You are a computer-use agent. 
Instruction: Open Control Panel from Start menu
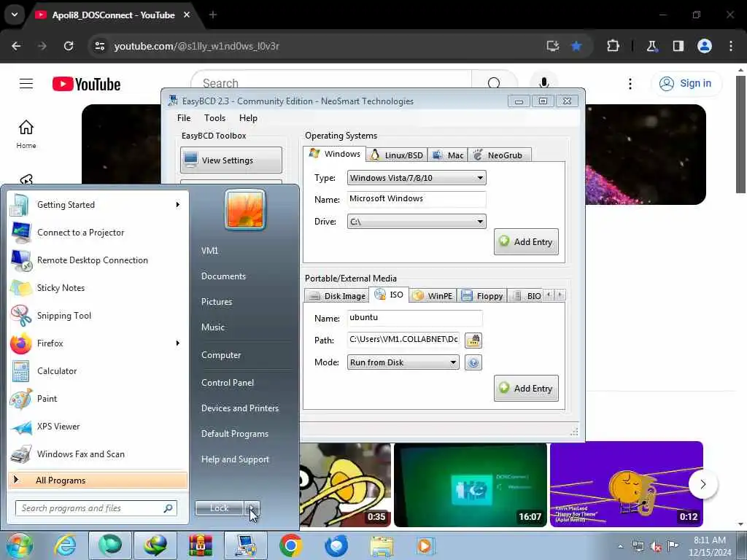pyautogui.click(x=228, y=382)
